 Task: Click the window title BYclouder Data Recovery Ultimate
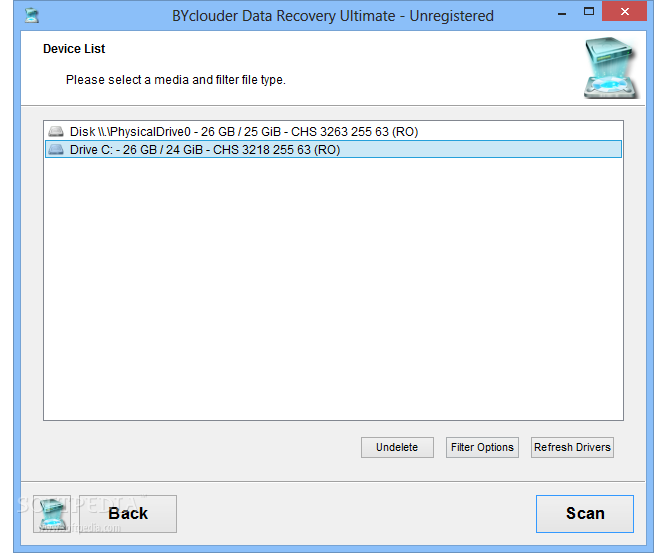click(x=333, y=16)
